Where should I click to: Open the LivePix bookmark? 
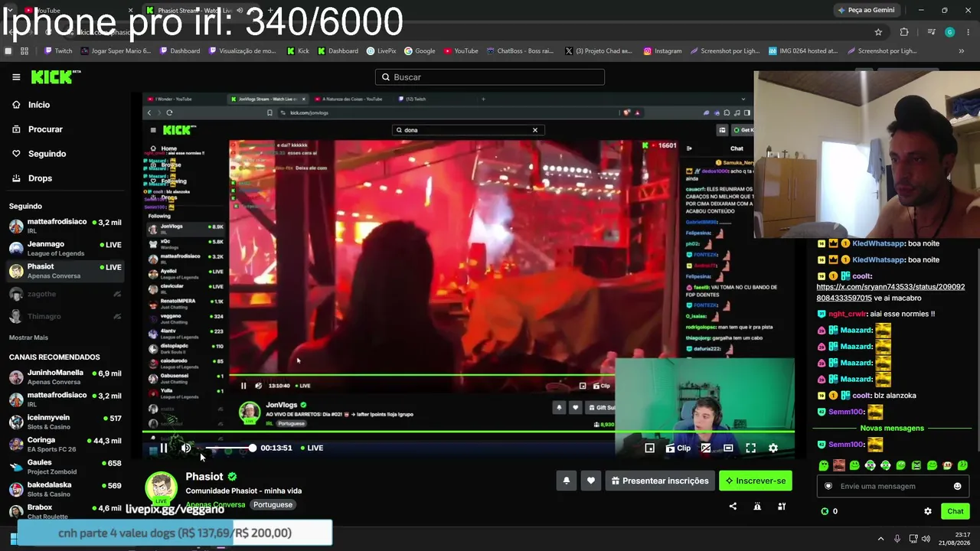[381, 51]
